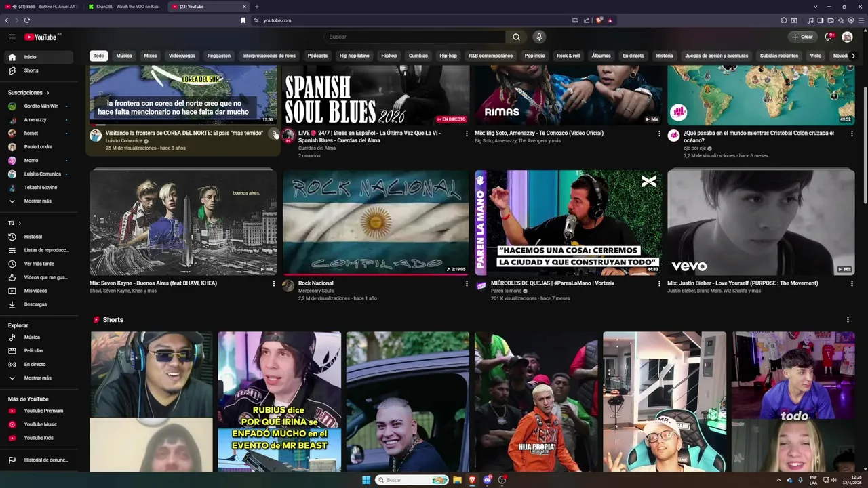Reload the page
868x488 pixels.
click(27, 20)
